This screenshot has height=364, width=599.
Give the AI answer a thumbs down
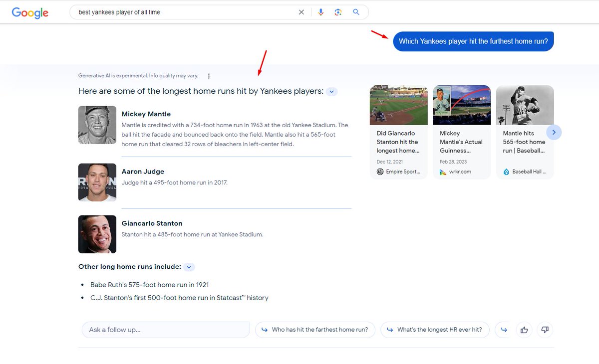545,330
